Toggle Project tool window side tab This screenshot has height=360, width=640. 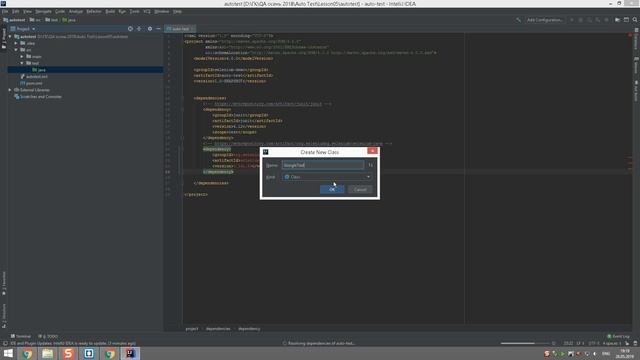coord(4,38)
